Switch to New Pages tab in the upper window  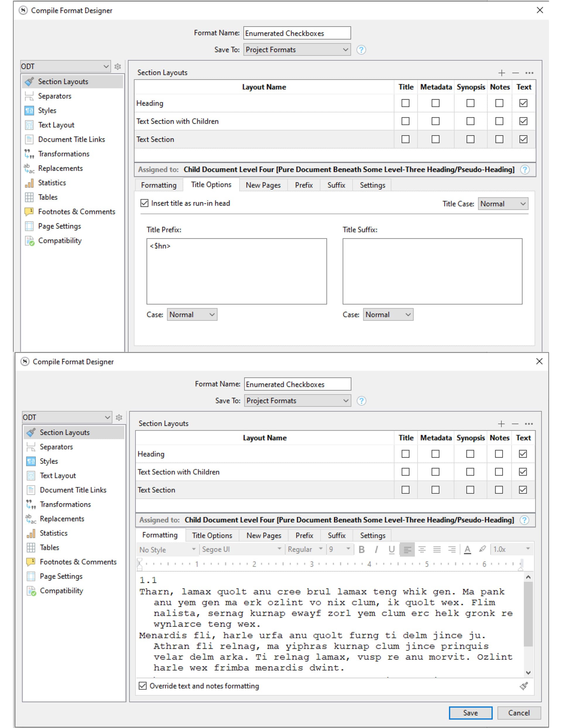pyautogui.click(x=263, y=185)
